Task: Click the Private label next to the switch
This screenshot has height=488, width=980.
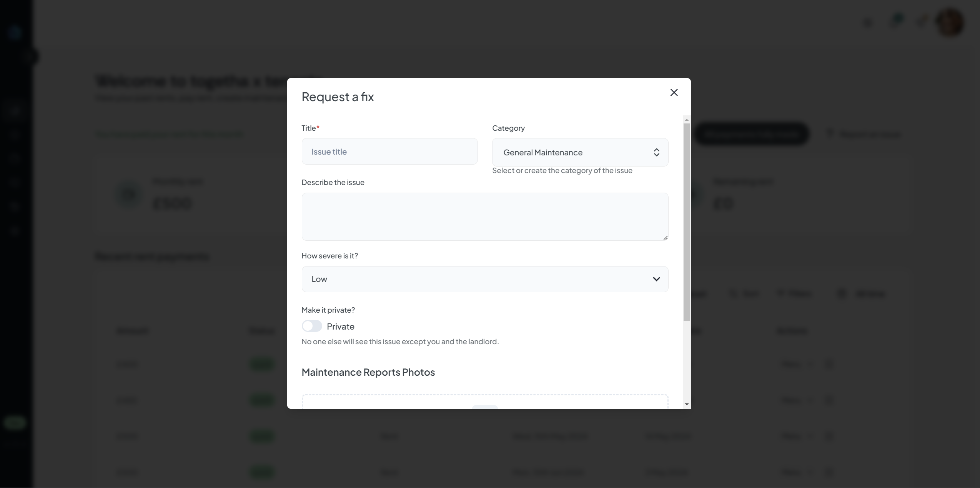Action: (341, 326)
